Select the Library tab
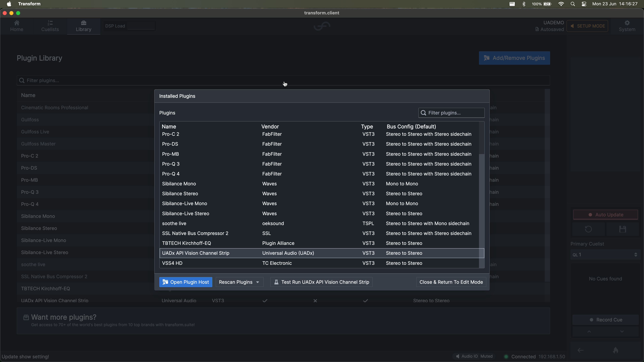This screenshot has width=644, height=362. click(84, 26)
